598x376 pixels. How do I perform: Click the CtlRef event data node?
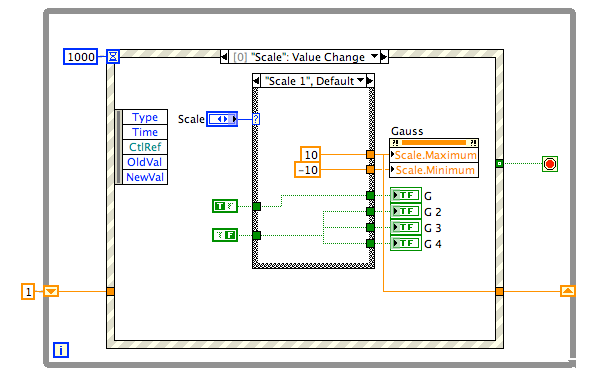145,147
